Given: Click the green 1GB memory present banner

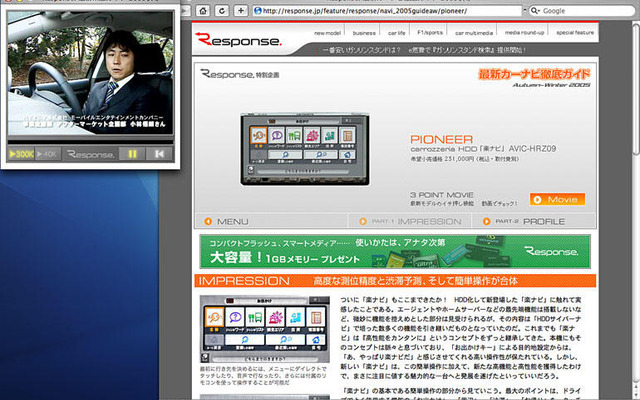Looking at the screenshot, I should 395,251.
